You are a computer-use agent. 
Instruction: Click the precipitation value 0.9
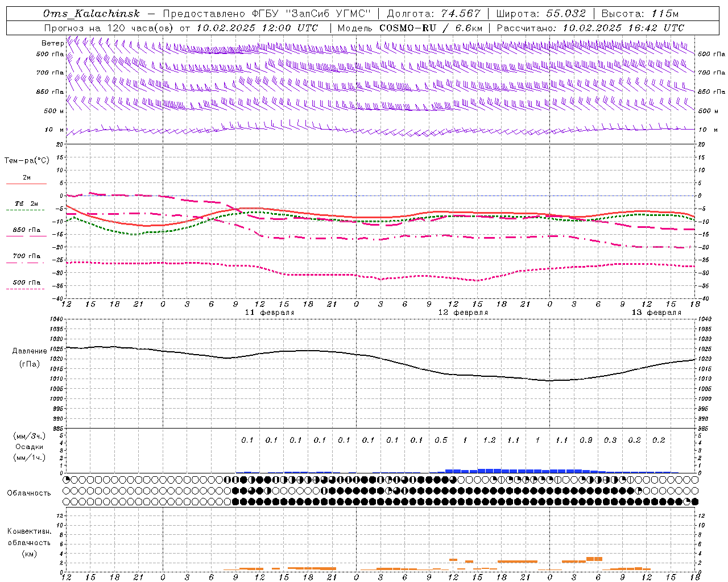point(586,440)
